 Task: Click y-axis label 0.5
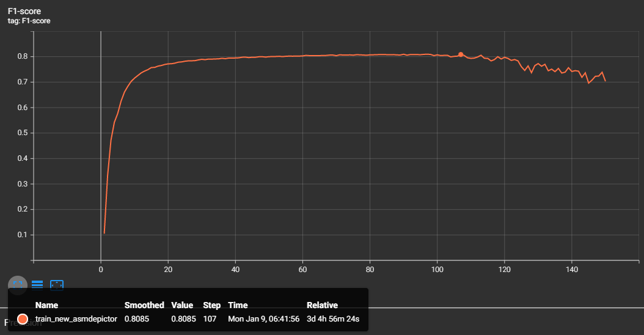coord(23,133)
